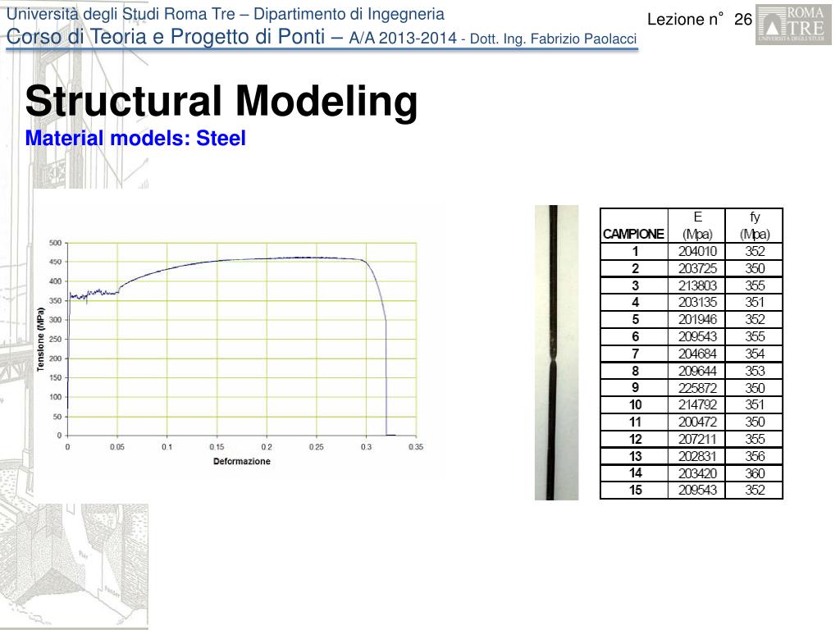840x630 pixels.
Task: Select E value 207211 for sample 12
Action: [x=697, y=439]
